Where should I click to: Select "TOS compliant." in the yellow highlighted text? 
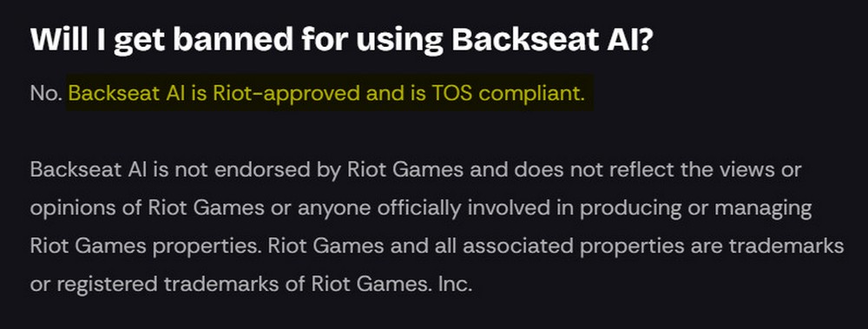[x=507, y=94]
